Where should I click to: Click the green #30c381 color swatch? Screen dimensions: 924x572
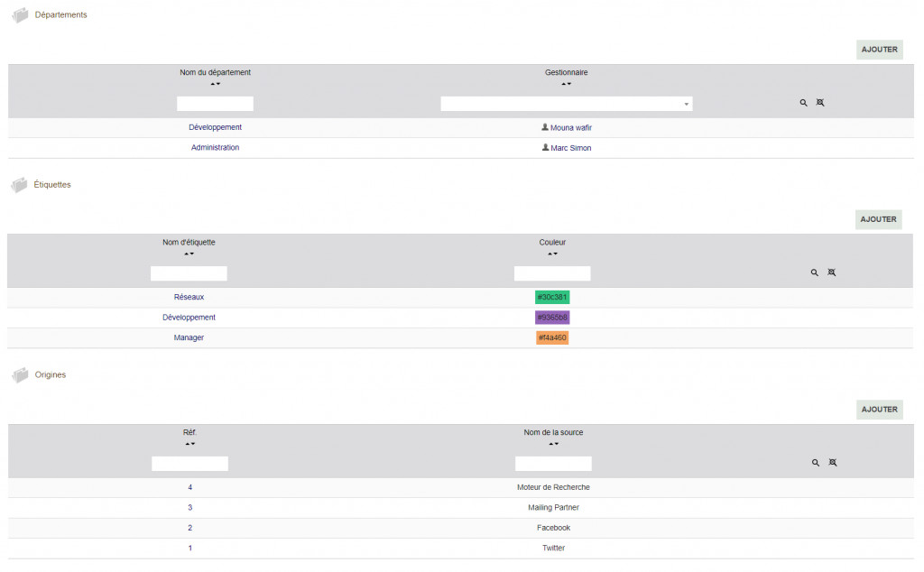[x=552, y=297]
